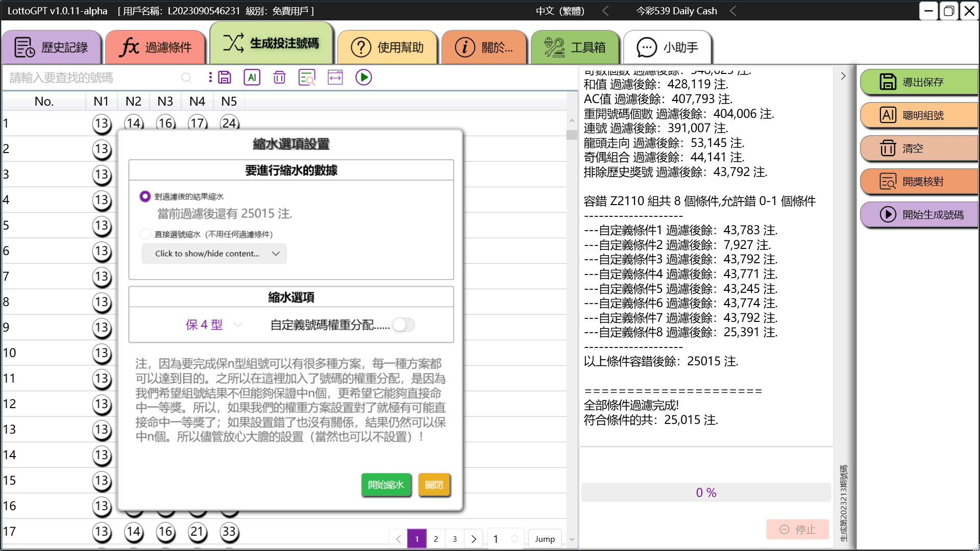Click the AI smart-group icon in the toolbar
980x551 pixels.
252,78
